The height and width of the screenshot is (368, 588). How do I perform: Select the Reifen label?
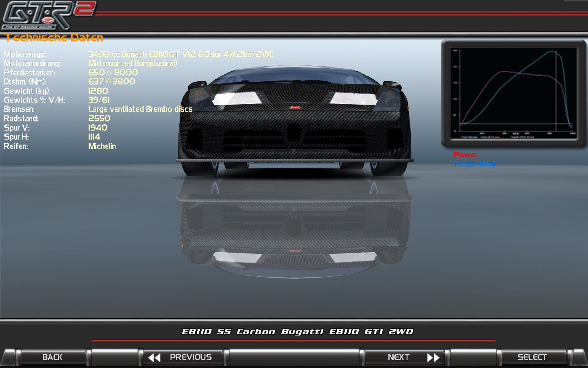pyautogui.click(x=16, y=146)
